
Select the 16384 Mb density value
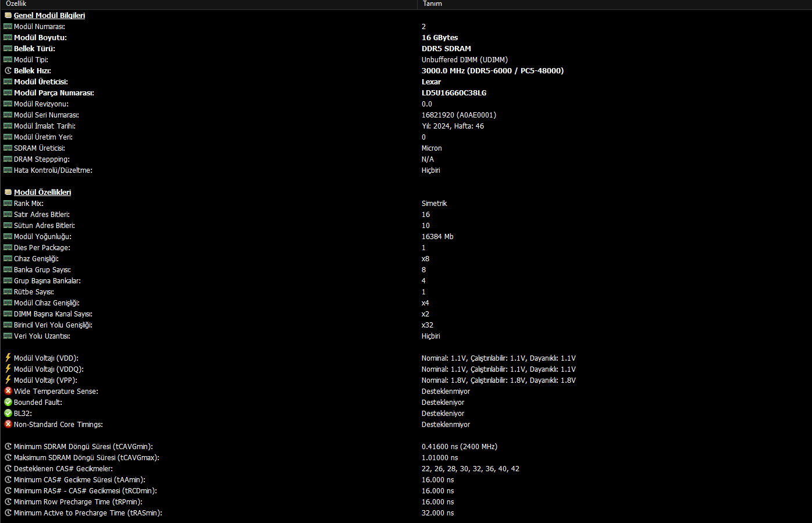pyautogui.click(x=437, y=237)
